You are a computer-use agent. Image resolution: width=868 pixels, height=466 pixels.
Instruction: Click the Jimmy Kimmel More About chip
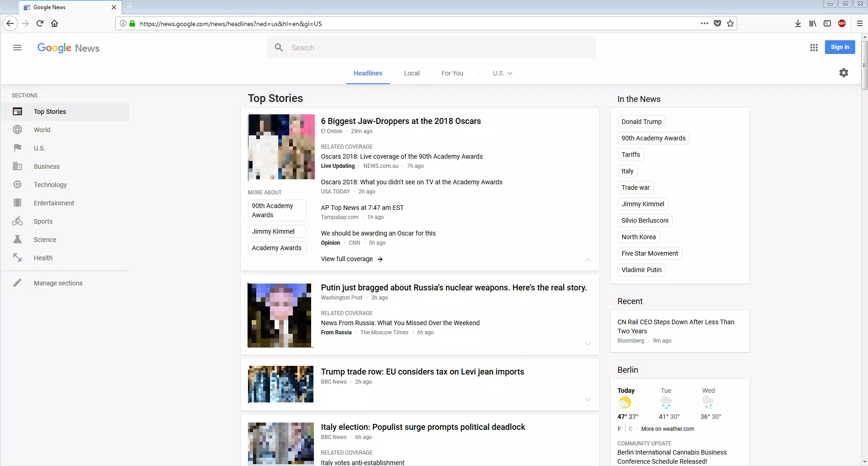click(277, 231)
